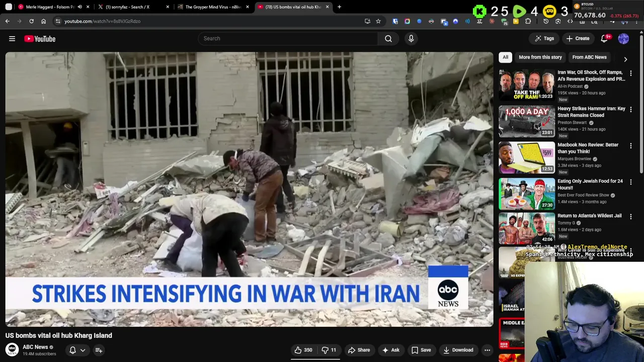Open Iran War Oil Shock video thumbnail
This screenshot has width=644, height=362.
[527, 85]
